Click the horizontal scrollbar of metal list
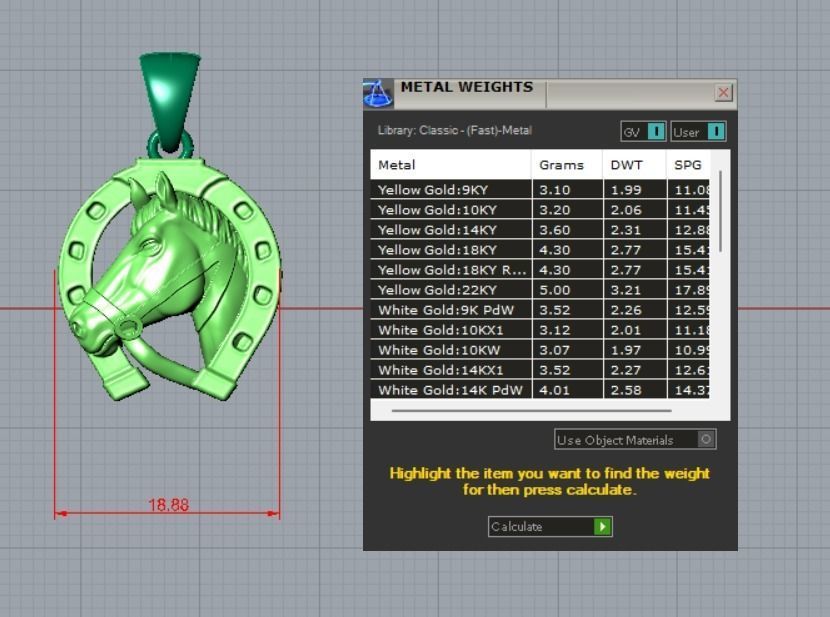Viewport: 830px width, 617px height. 531,410
